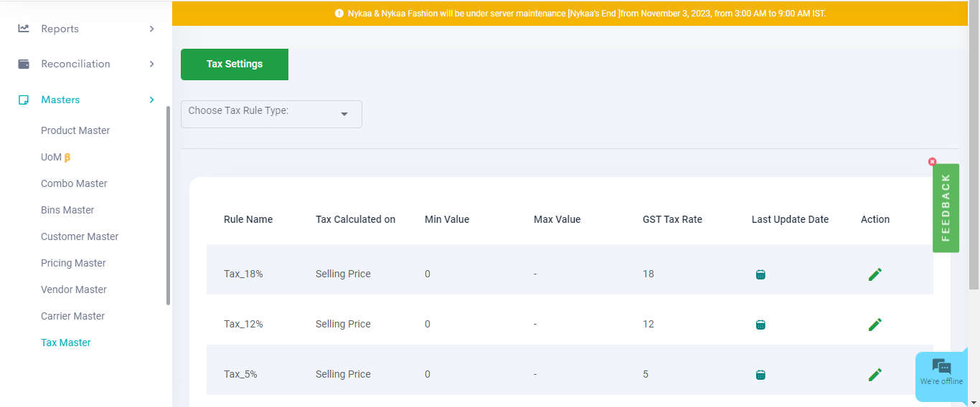The height and width of the screenshot is (407, 980).
Task: Expand the Reports menu chevron
Action: click(151, 29)
